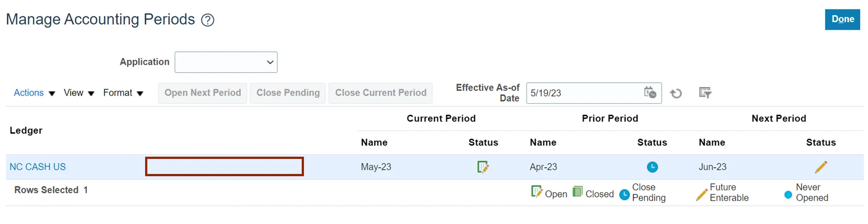Open the Application dropdown
The width and height of the screenshot is (868, 224).
tap(226, 62)
